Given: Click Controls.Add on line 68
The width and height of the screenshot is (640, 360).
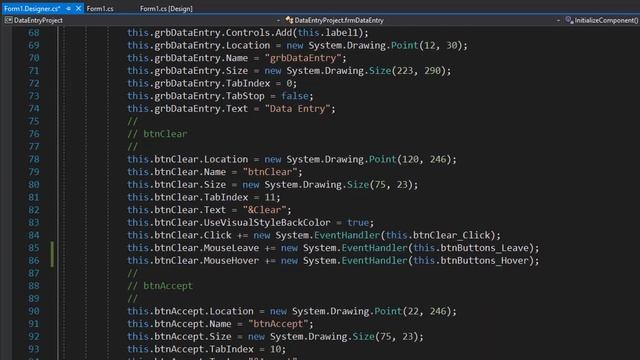Looking at the screenshot, I should pyautogui.click(x=259, y=33).
